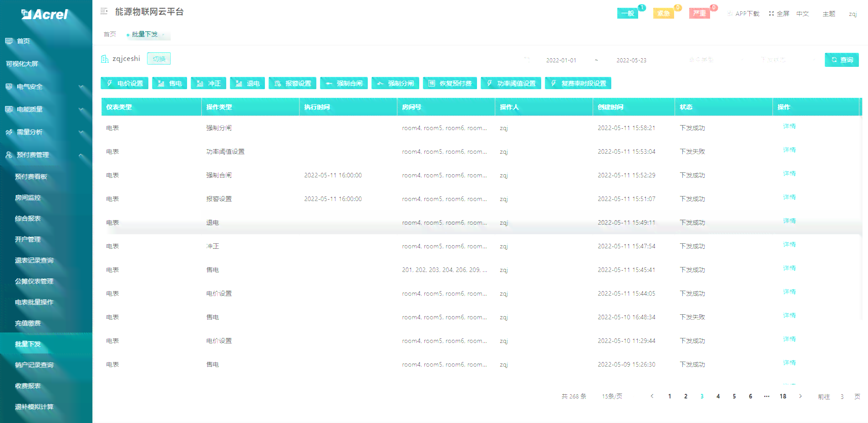868x423 pixels.
Task: Open the 主题 theme menu
Action: point(829,14)
